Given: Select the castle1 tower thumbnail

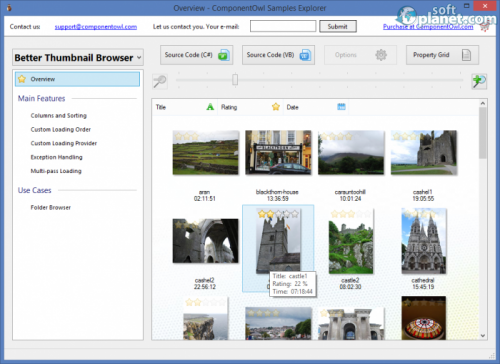Looking at the screenshot, I should point(278,241).
